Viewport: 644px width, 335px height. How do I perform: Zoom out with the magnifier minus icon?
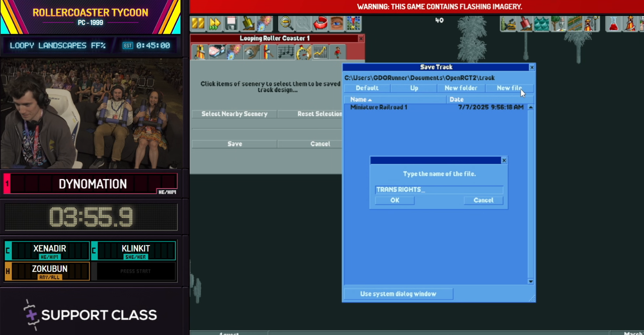(x=286, y=23)
